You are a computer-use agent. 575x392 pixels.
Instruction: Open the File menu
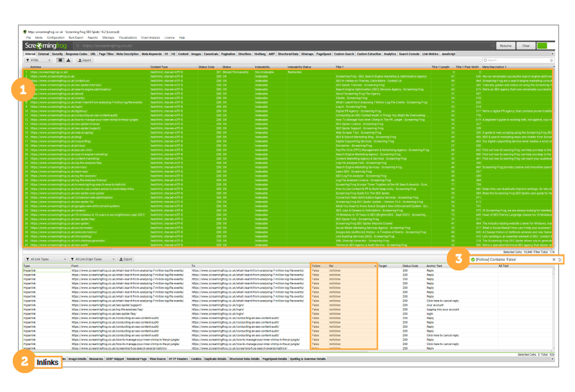(x=29, y=38)
